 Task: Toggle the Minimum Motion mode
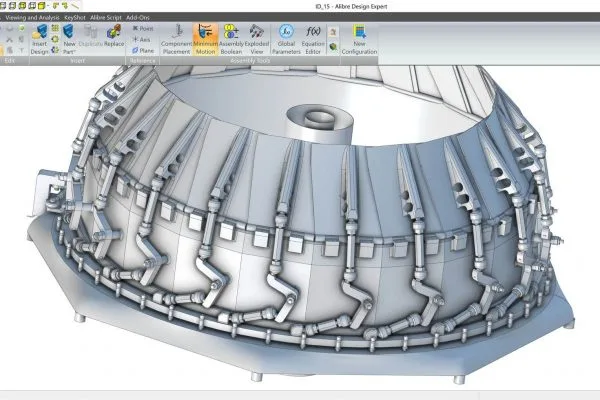coord(205,40)
